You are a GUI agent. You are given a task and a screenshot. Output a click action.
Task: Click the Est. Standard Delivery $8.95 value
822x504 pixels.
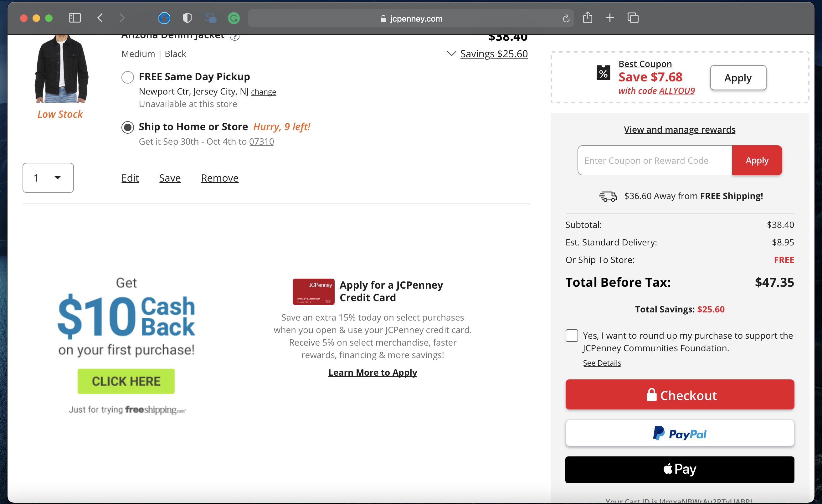[x=783, y=242]
